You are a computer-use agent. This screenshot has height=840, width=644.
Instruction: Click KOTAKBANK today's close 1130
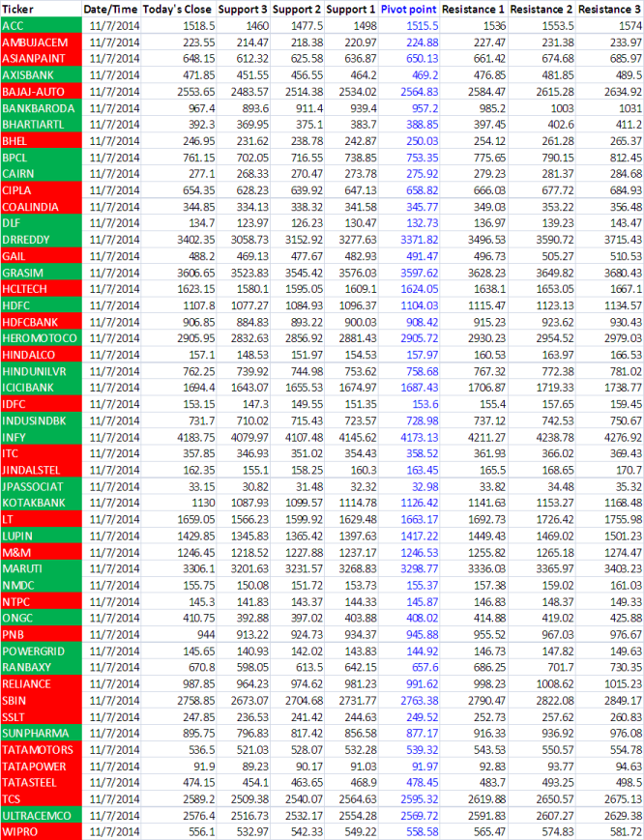point(204,503)
